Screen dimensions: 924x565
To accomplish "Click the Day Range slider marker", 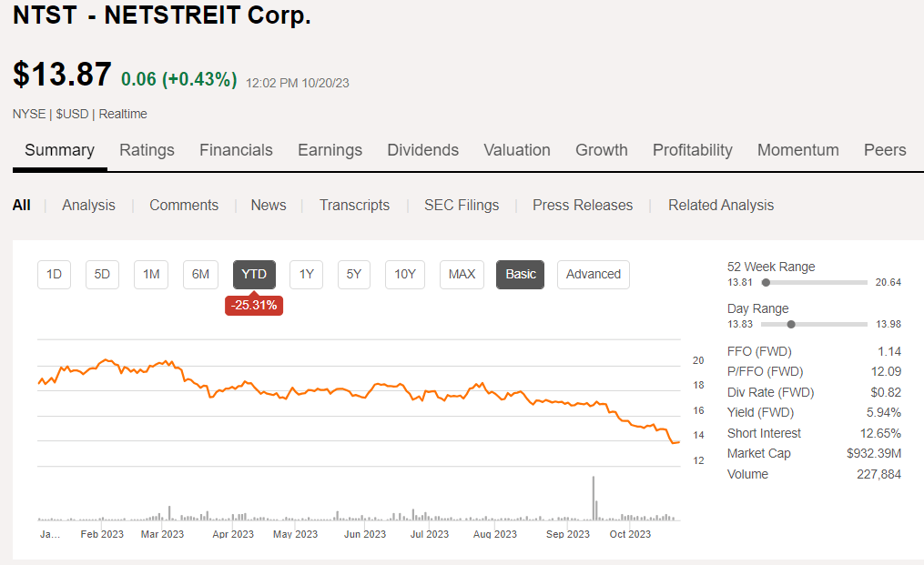I will (x=790, y=324).
